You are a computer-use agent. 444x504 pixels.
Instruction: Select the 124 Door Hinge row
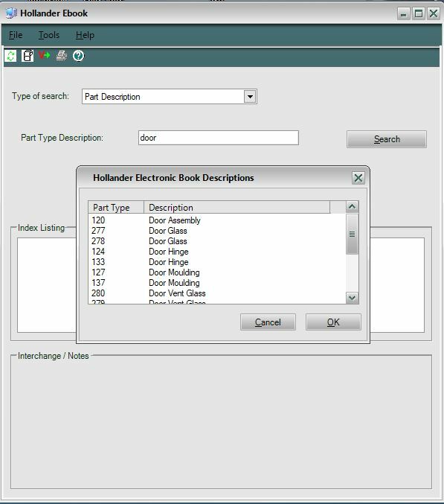(217, 252)
